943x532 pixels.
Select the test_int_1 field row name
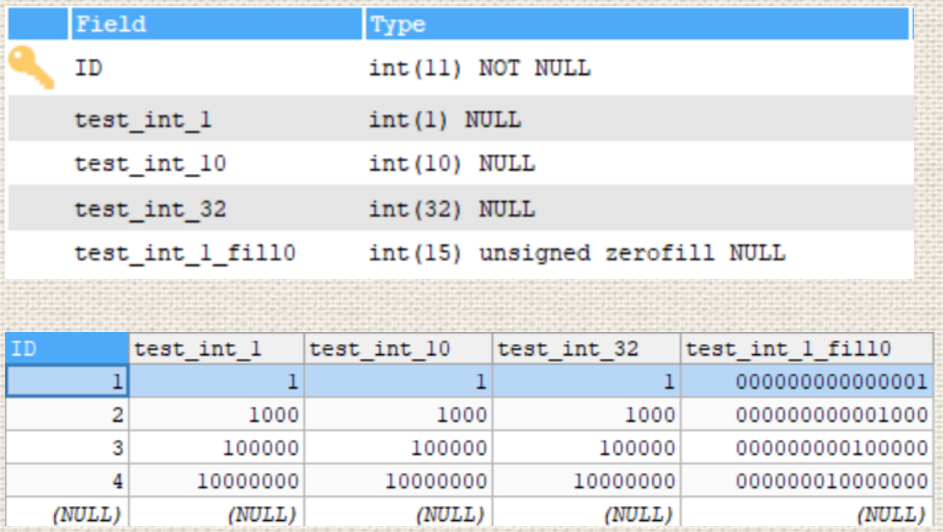point(143,120)
